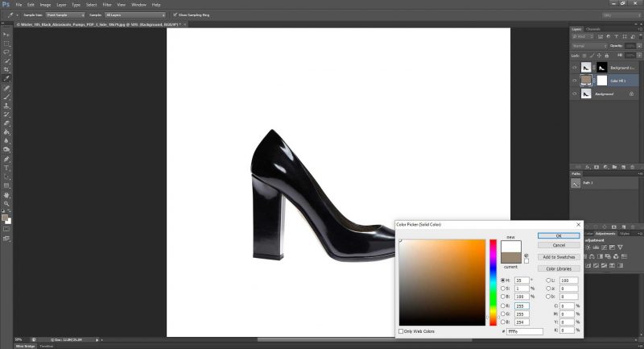Select the Rectangular Marquee tool
Screen dimensions: 644x349
click(x=6, y=43)
